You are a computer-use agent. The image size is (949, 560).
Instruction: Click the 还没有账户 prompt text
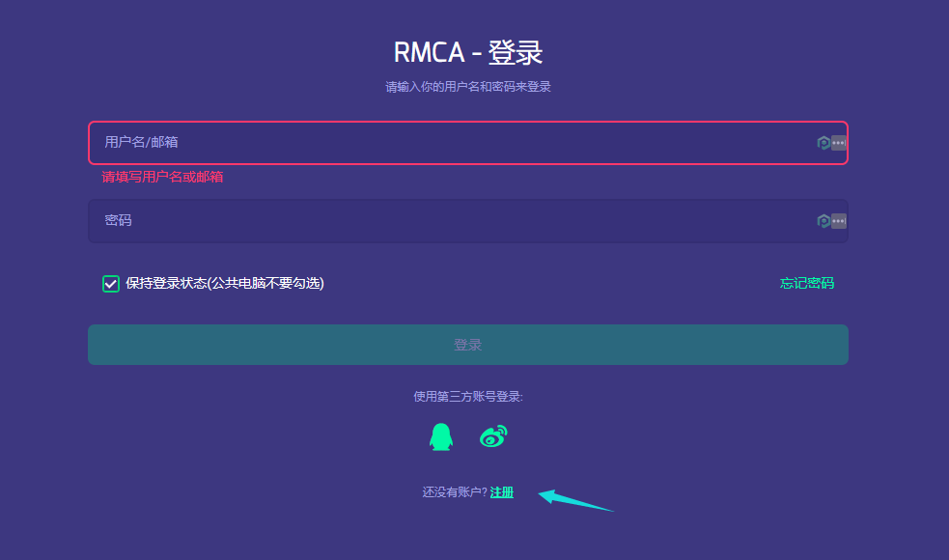pos(454,491)
